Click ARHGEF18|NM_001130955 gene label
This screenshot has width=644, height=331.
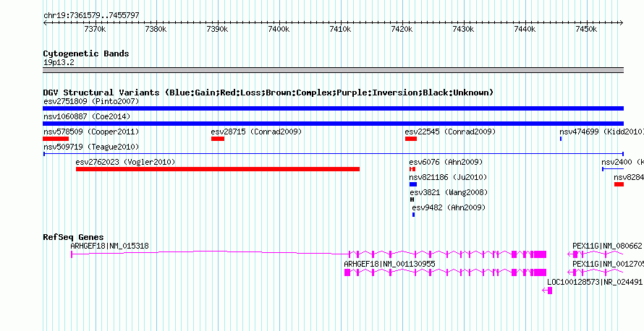389,264
